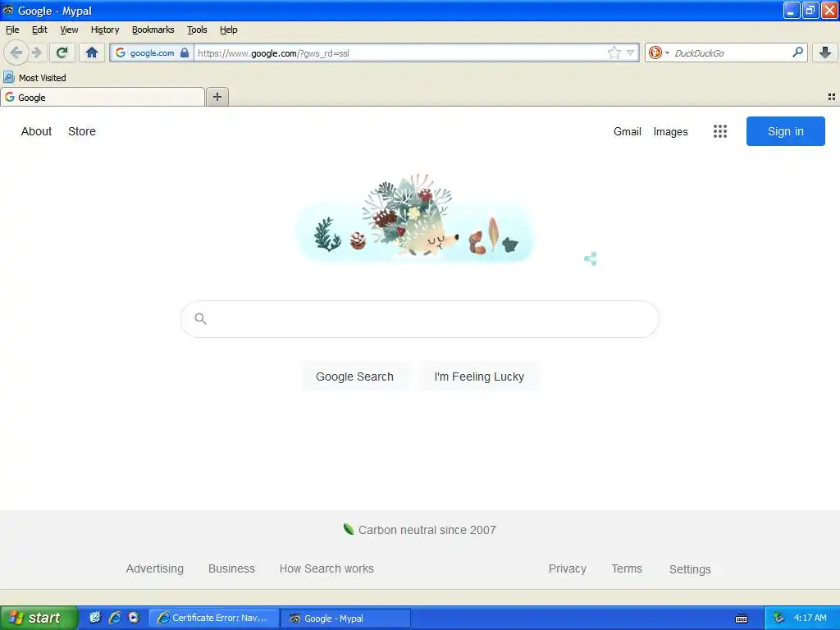Open Settings in page footer
The width and height of the screenshot is (840, 630).
click(x=690, y=569)
